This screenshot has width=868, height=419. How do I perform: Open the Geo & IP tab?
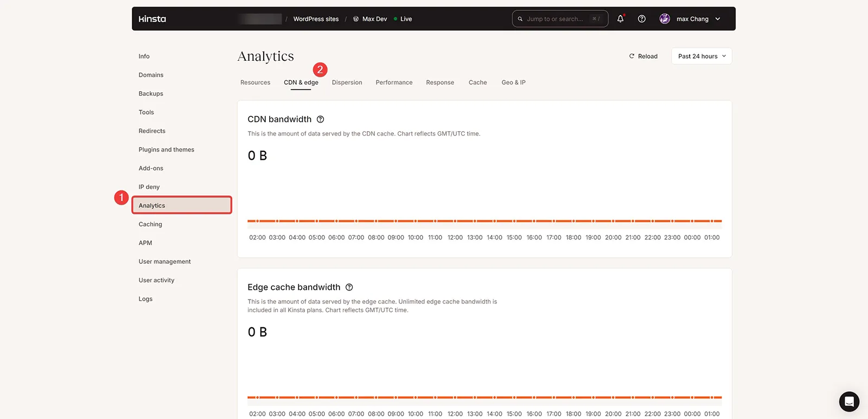[513, 82]
